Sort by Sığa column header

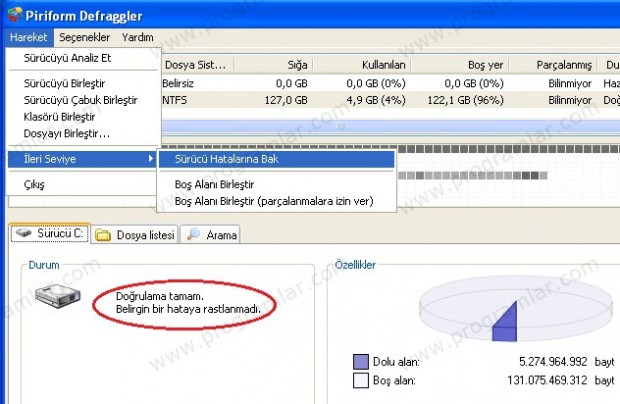[274, 65]
